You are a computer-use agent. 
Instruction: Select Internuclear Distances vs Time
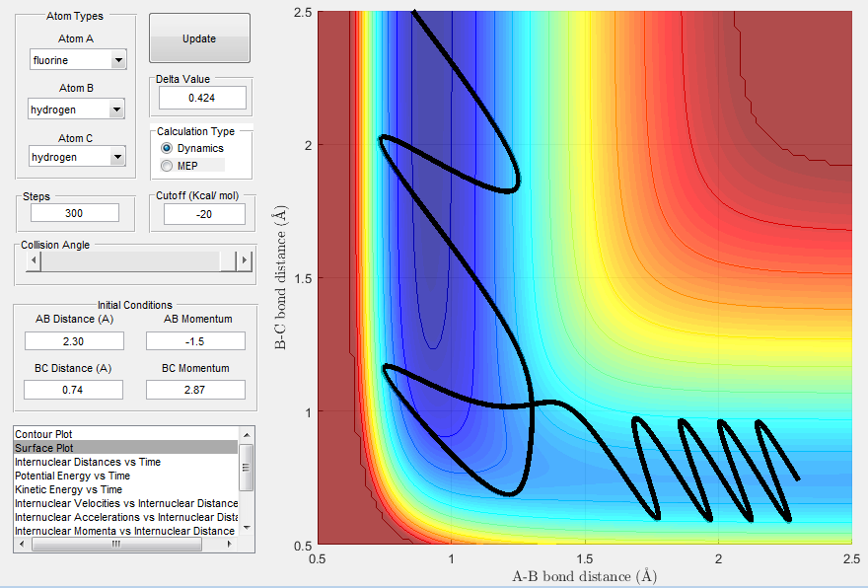coord(126,462)
